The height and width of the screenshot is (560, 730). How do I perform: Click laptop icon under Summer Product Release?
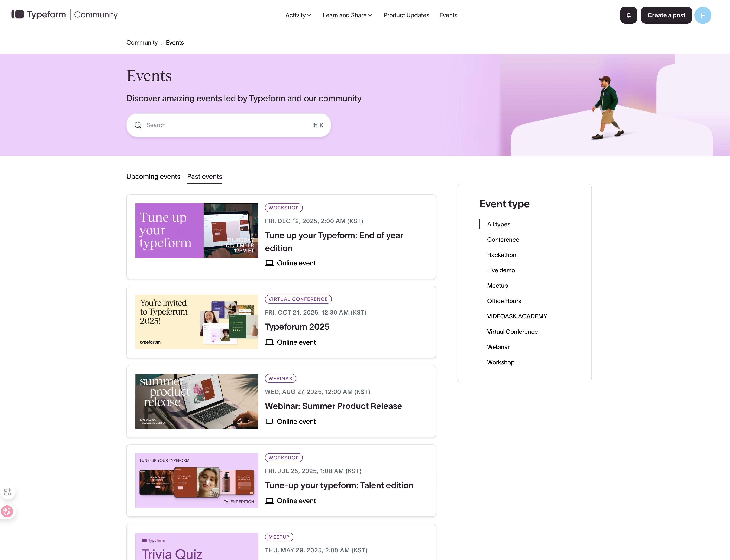coord(269,422)
